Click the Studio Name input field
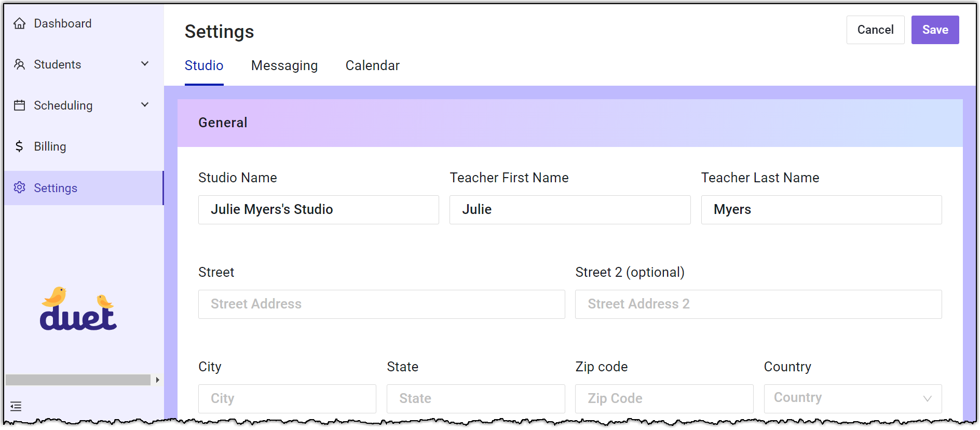 coord(318,210)
